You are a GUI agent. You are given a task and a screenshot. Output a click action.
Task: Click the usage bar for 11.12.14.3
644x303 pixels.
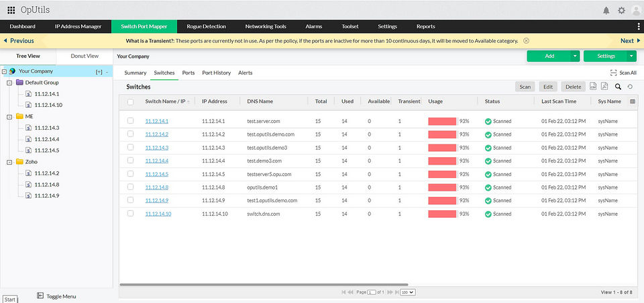[442, 148]
